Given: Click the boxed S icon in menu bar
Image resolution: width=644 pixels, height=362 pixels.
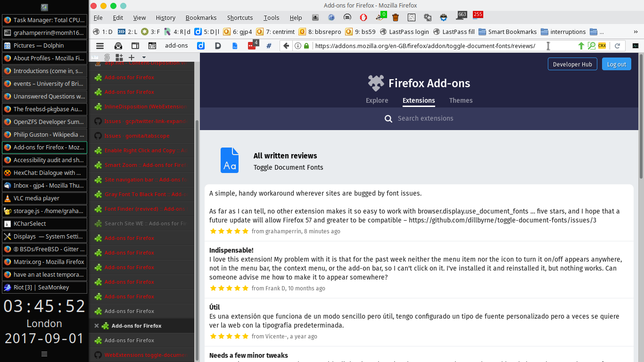Looking at the screenshot, I should coord(412,17).
